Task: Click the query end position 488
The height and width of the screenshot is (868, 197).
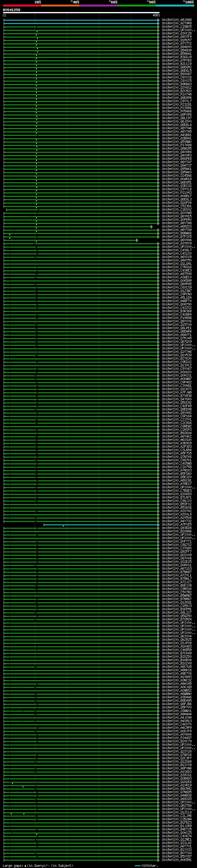Action: click(x=155, y=15)
